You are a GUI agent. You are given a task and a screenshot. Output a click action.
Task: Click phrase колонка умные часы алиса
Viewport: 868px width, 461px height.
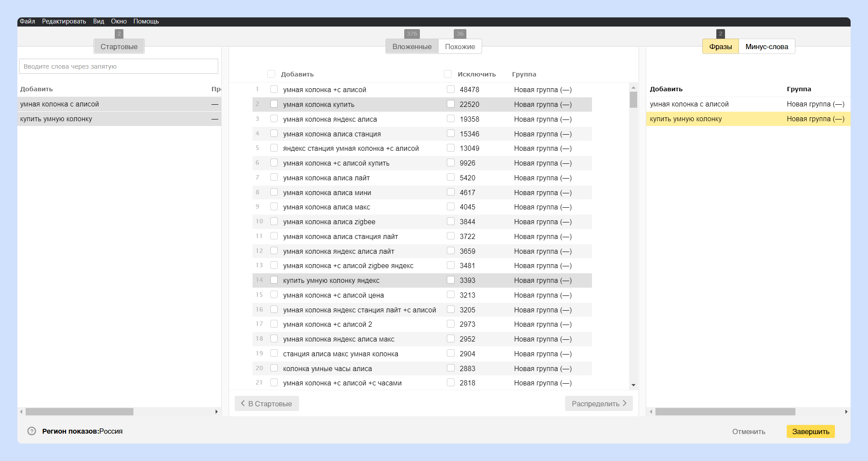(x=327, y=368)
